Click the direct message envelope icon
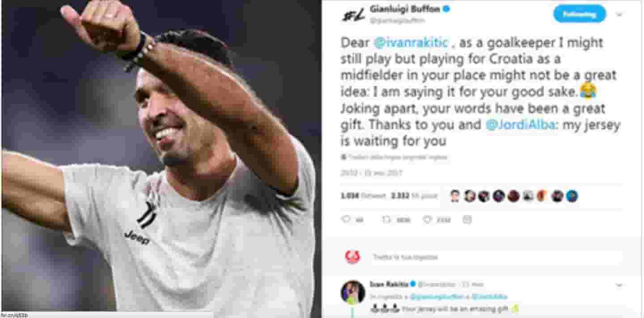Viewport: 644px width, 318px height. click(x=467, y=219)
